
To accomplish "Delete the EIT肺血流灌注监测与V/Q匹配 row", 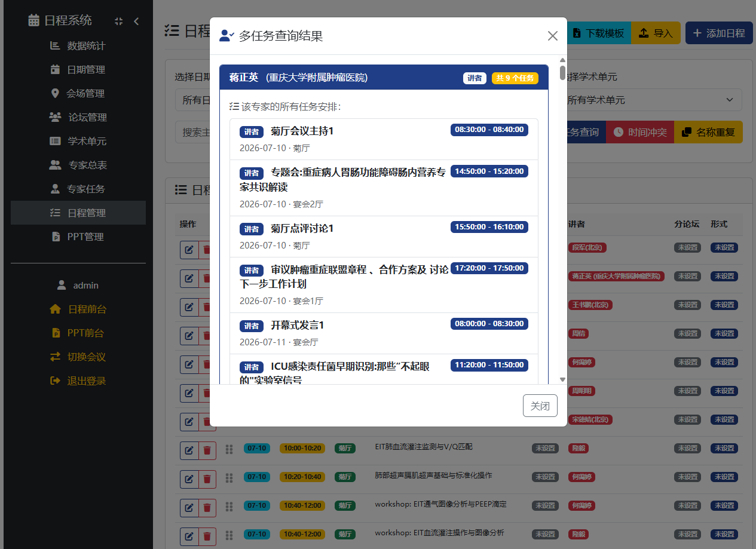I will [x=207, y=450].
